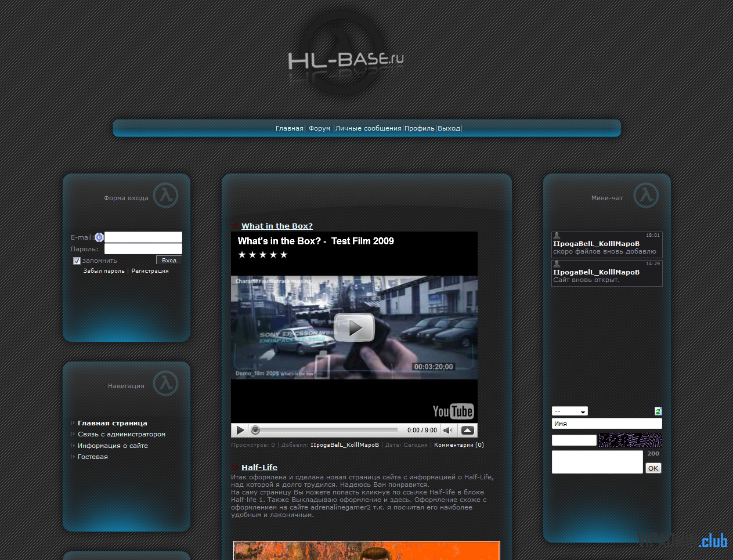The height and width of the screenshot is (560, 733).
Task: Click 'What's in the Box? - Test Film 2009' video title
Action: tap(316, 241)
